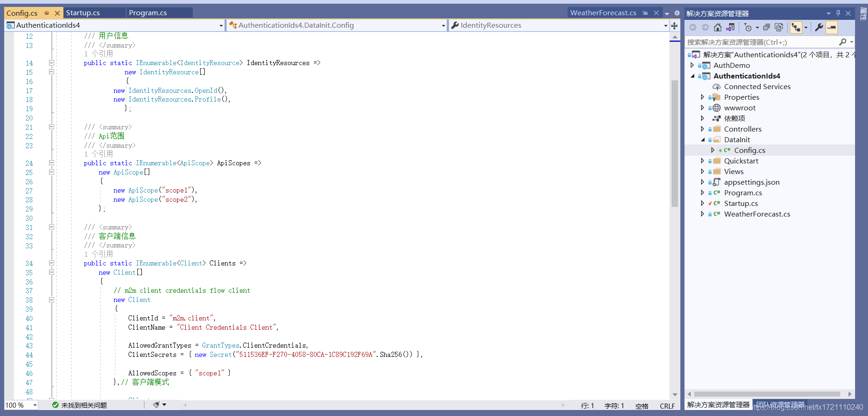The height and width of the screenshot is (416, 868).
Task: Select Connected Services in the tree
Action: pos(757,87)
